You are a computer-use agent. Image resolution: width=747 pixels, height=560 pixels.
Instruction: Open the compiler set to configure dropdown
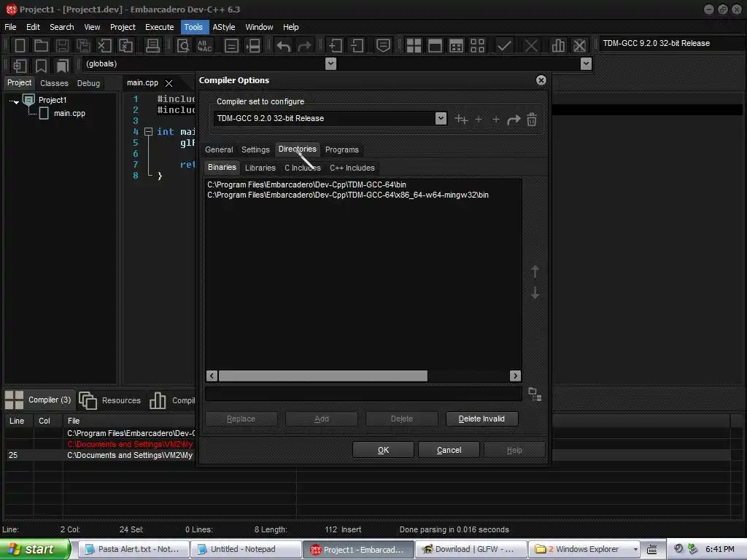[x=441, y=118]
